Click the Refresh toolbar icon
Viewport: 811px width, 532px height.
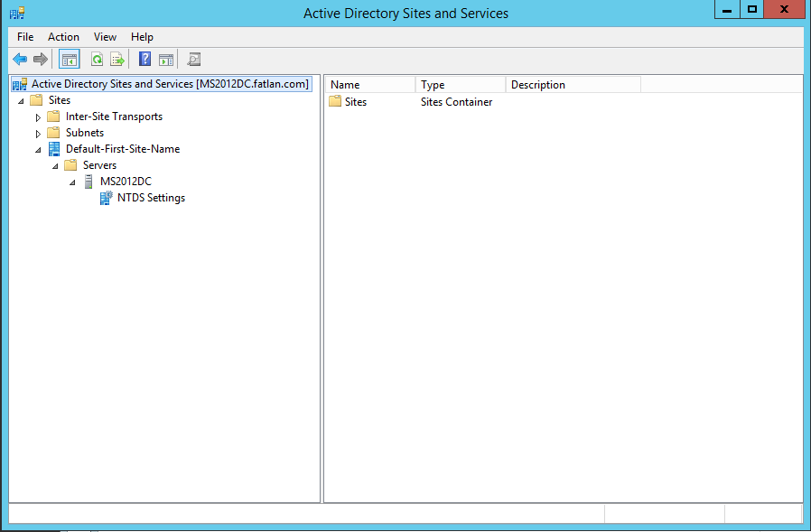(97, 60)
